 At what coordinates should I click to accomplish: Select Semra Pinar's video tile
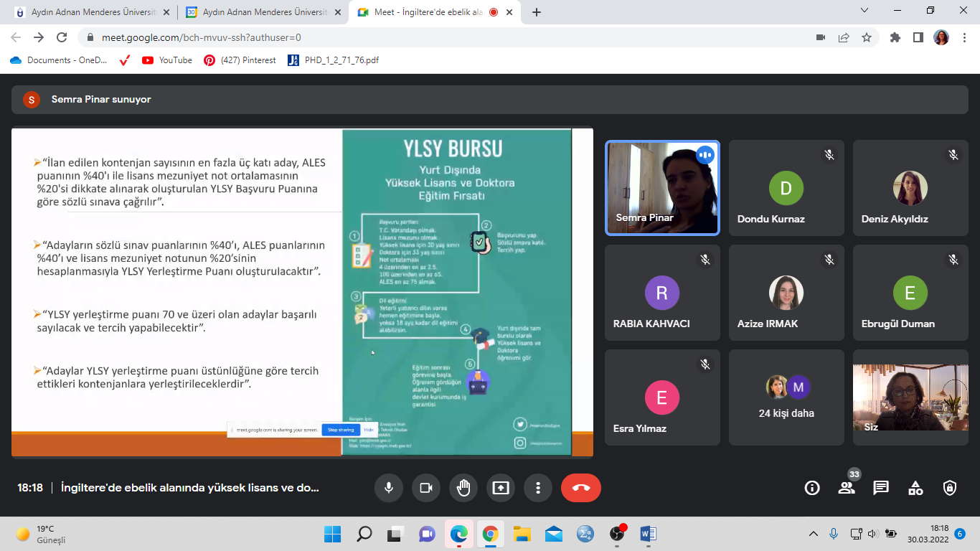[661, 187]
